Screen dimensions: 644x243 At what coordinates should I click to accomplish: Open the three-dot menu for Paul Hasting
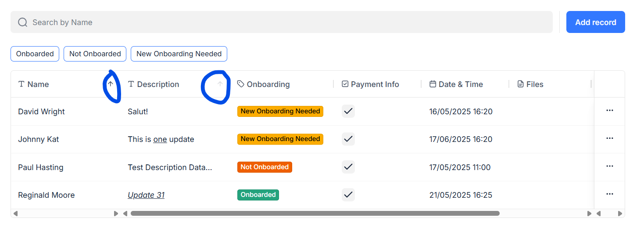click(609, 166)
